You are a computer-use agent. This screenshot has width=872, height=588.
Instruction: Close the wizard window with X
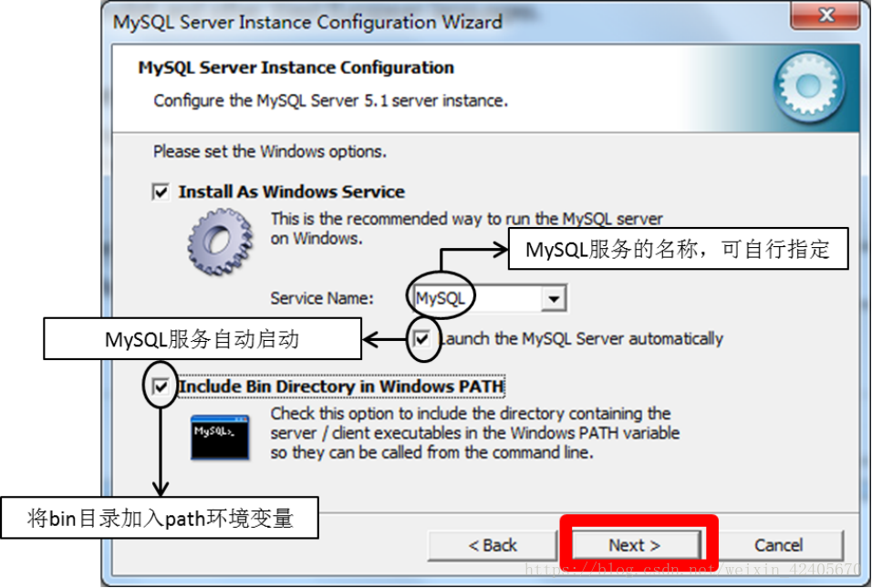pos(825,15)
